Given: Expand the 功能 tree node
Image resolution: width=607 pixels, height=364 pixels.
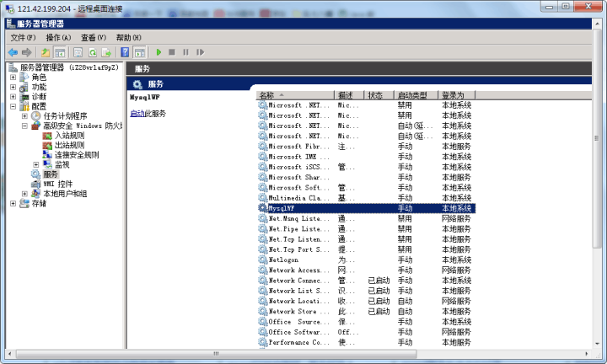Looking at the screenshot, I should pos(13,87).
